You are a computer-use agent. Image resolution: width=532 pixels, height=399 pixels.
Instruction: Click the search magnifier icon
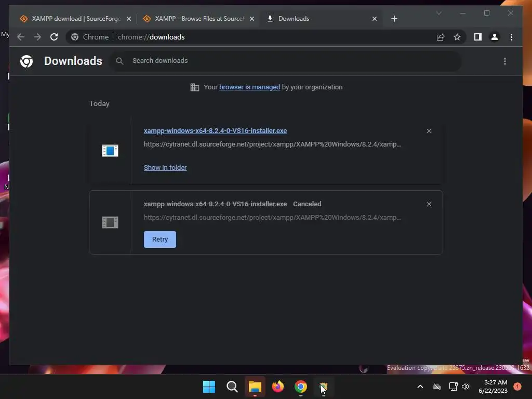(119, 61)
